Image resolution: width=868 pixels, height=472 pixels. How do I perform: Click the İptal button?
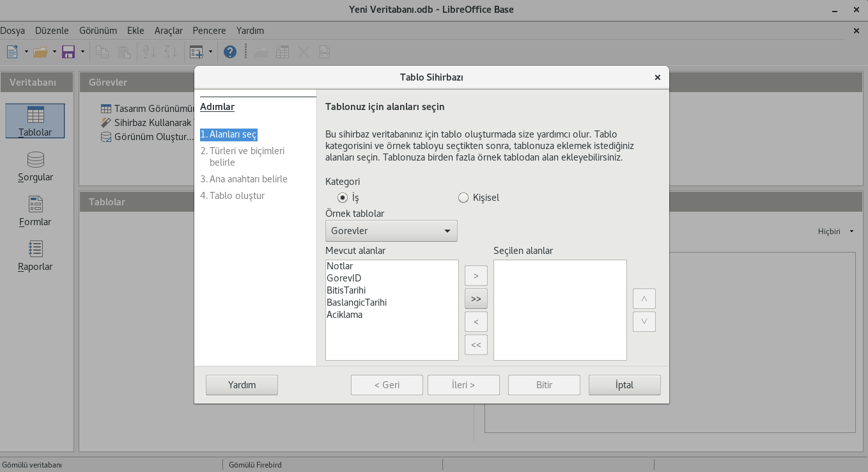[624, 385]
